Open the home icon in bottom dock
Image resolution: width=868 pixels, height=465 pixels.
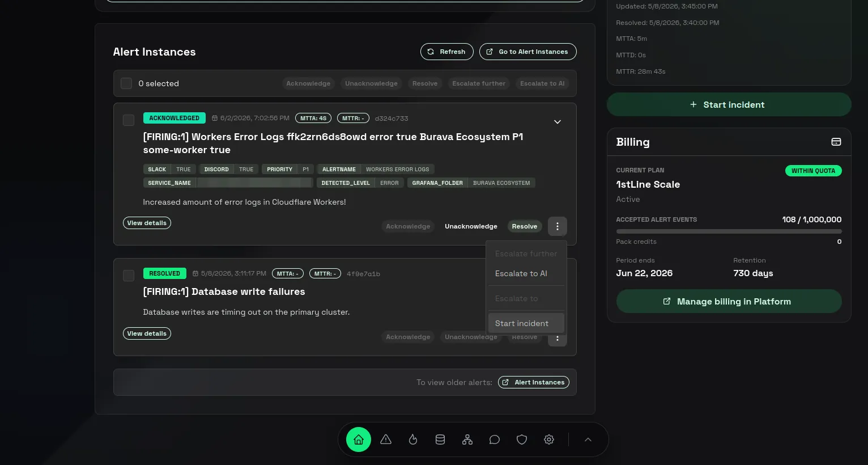tap(359, 439)
